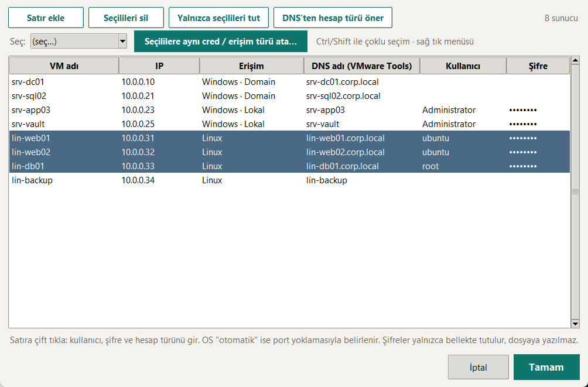Click "Seçililere aynı cred / erişim türü ata..."
This screenshot has height=387, width=588.
[x=220, y=41]
